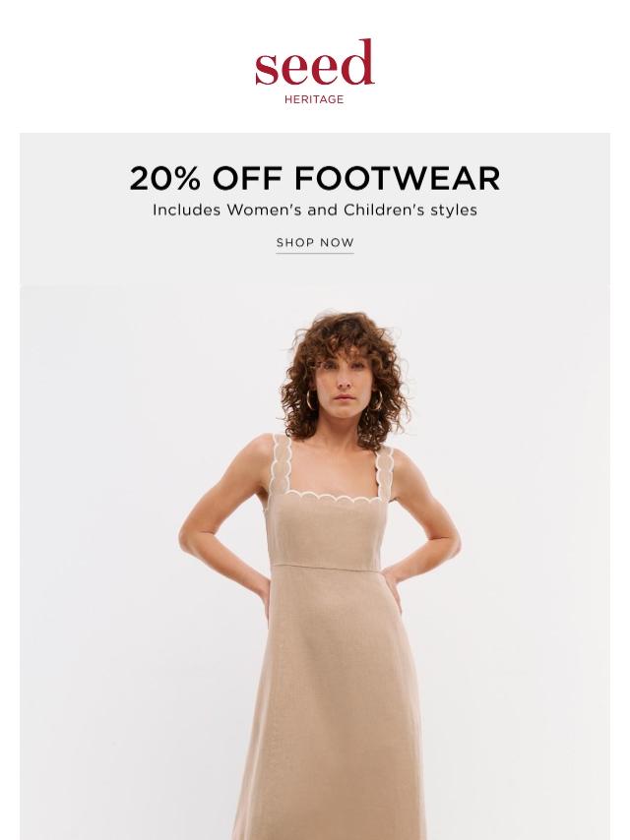Image resolution: width=630 pixels, height=840 pixels.
Task: Click the red seed wordmark logo
Action: pos(314,62)
